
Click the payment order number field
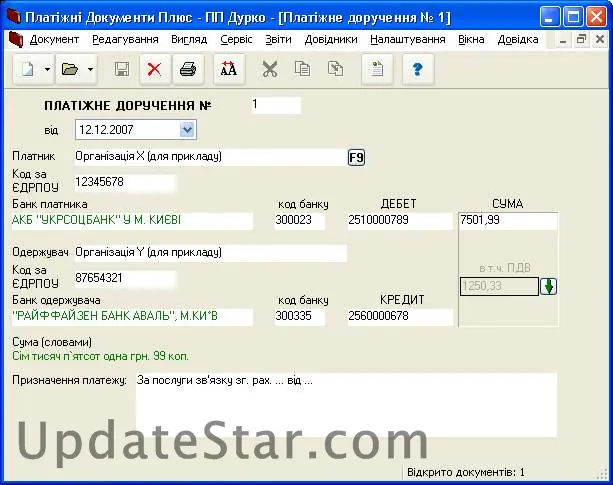coord(276,106)
